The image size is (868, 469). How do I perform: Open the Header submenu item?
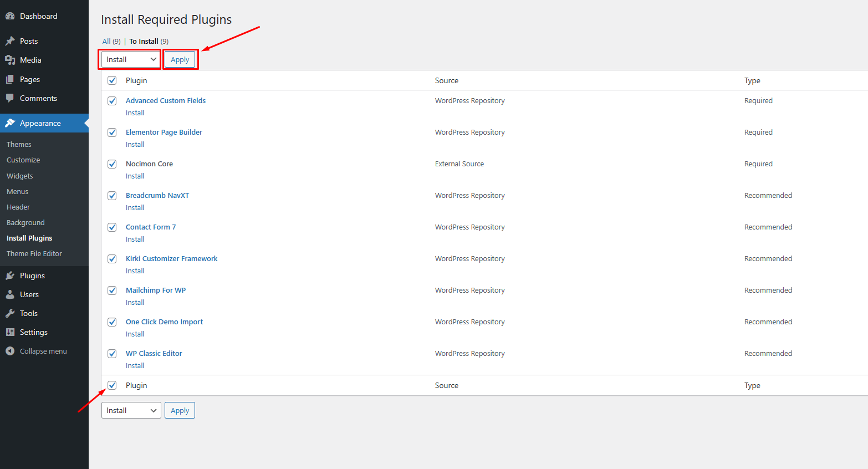tap(18, 207)
